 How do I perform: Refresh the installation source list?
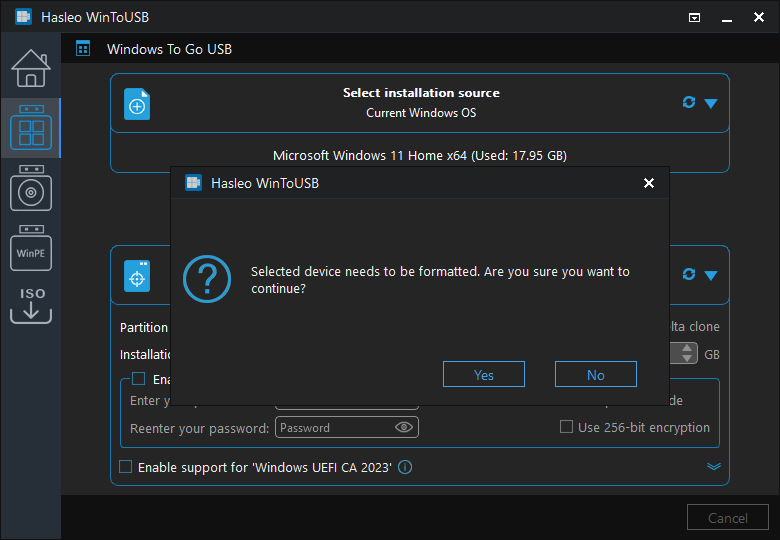pos(688,102)
